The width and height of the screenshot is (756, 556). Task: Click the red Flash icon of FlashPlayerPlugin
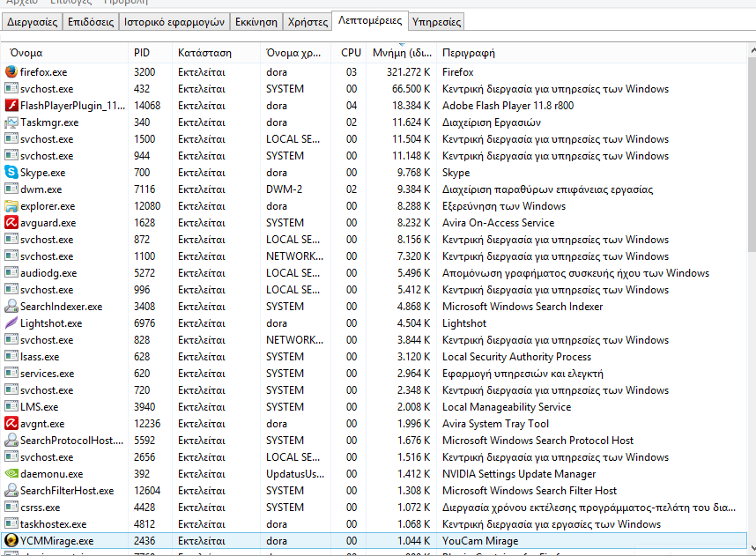coord(11,105)
